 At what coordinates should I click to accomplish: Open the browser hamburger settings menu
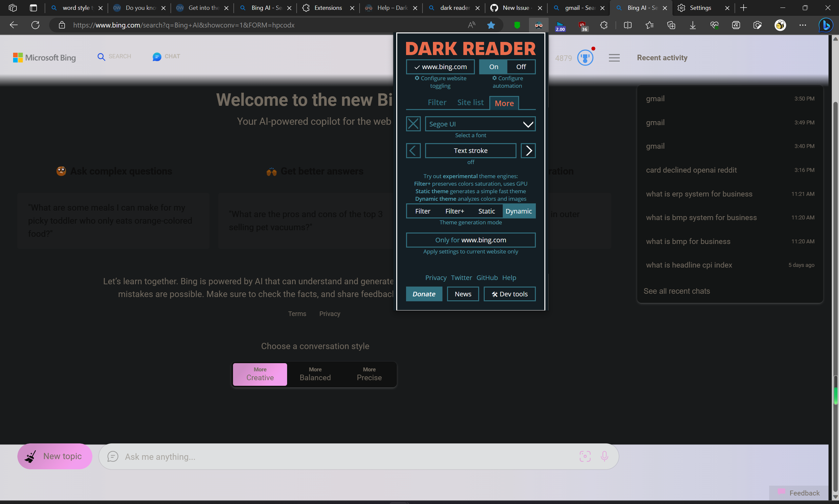[x=614, y=58]
